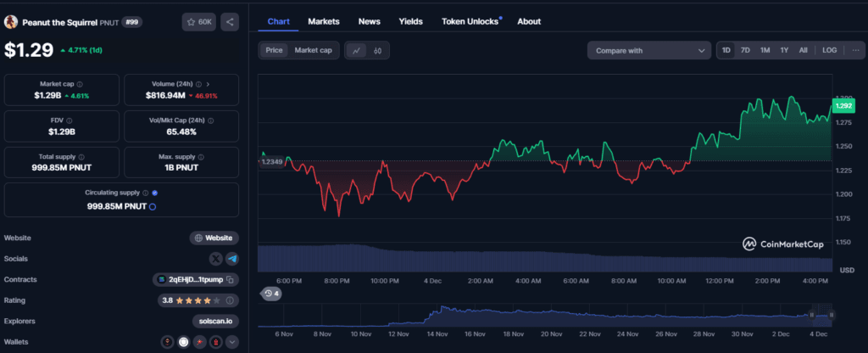
Task: Set chart range to 1Y
Action: coord(784,50)
